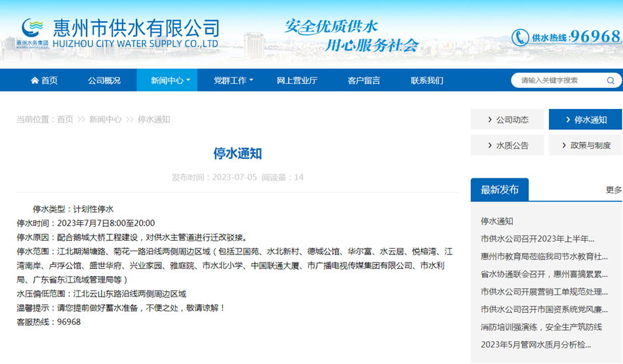Image resolution: width=623 pixels, height=364 pixels.
Task: Click the search magnifier icon
Action: coord(611,81)
